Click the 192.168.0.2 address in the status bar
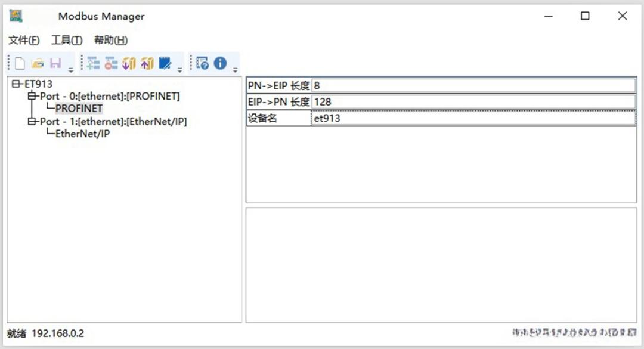Screen dimensions: 644x349 (x=58, y=333)
